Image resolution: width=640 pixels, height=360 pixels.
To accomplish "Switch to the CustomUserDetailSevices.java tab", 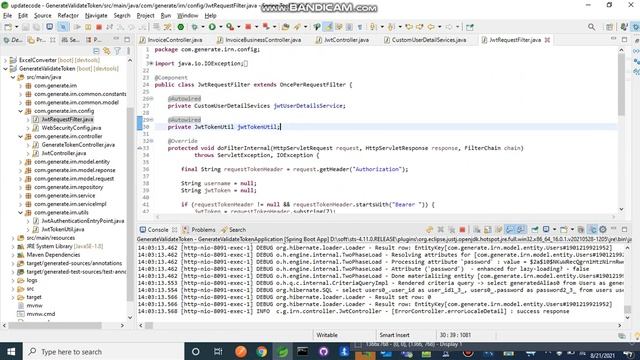I will [x=429, y=40].
